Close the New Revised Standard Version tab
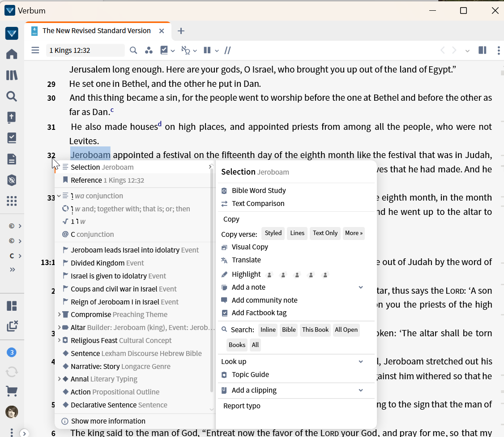This screenshot has height=437, width=504. pos(162,31)
